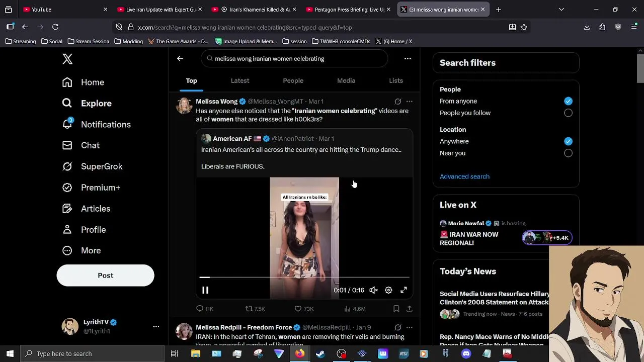Open Modding bookmarks folder
The width and height of the screenshot is (644, 362).
[128, 41]
